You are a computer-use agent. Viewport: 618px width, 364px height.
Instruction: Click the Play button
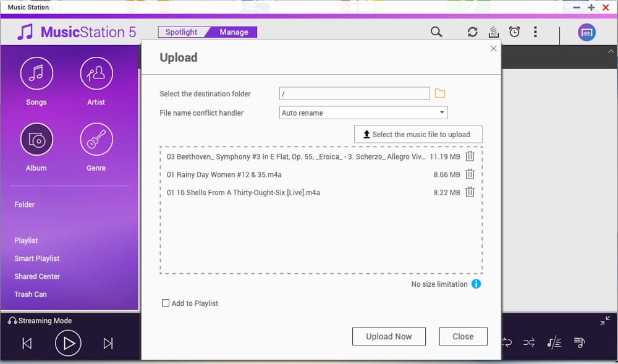click(x=68, y=344)
